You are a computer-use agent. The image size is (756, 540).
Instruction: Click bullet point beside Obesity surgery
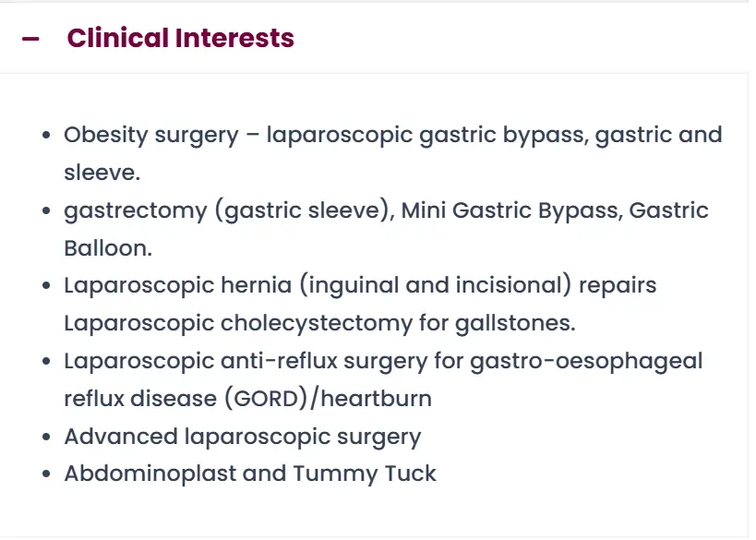click(x=46, y=136)
